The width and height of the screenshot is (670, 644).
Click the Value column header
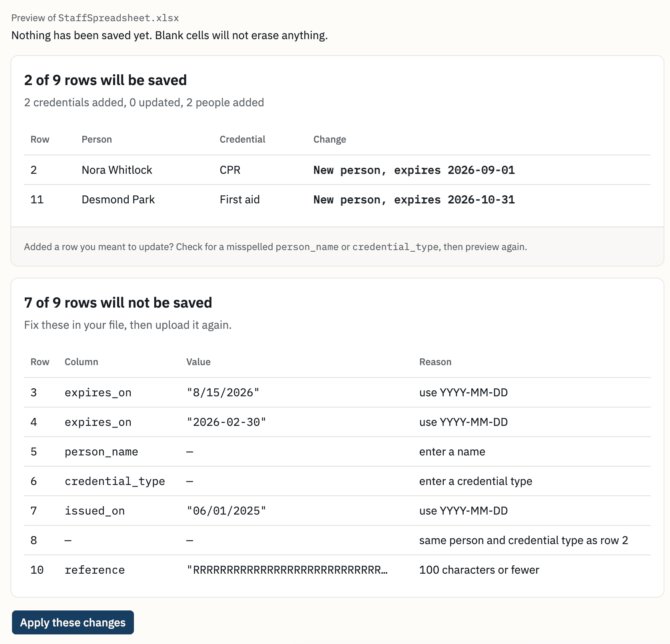198,362
